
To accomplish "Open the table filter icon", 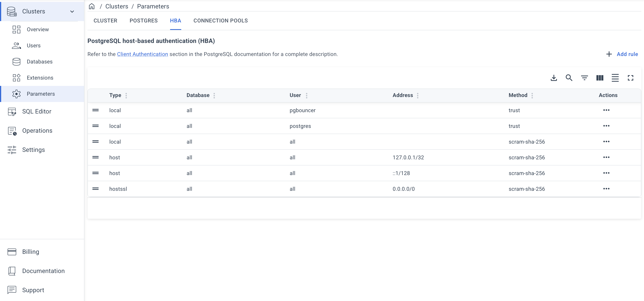I will pos(584,78).
